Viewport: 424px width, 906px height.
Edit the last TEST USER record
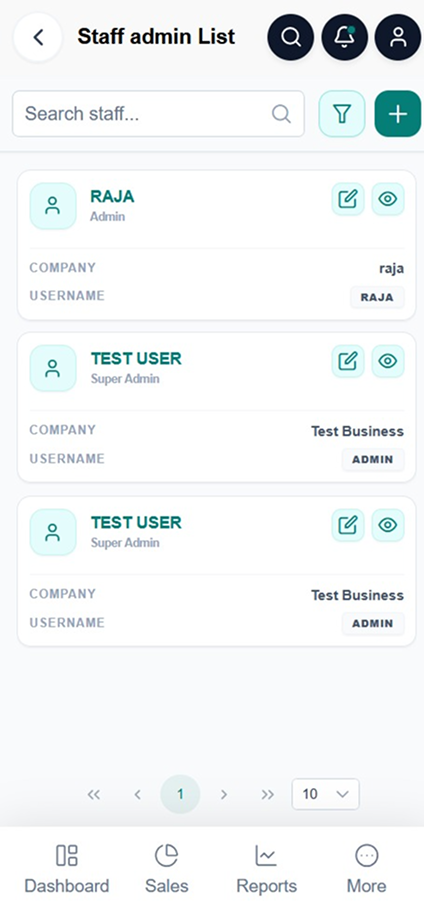(348, 525)
